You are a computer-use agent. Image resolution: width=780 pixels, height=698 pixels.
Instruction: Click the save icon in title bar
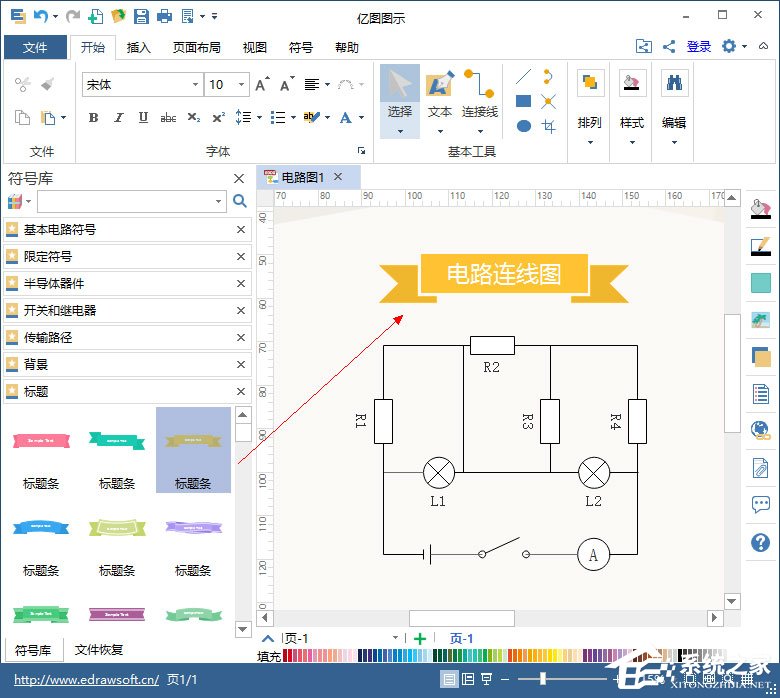[141, 16]
